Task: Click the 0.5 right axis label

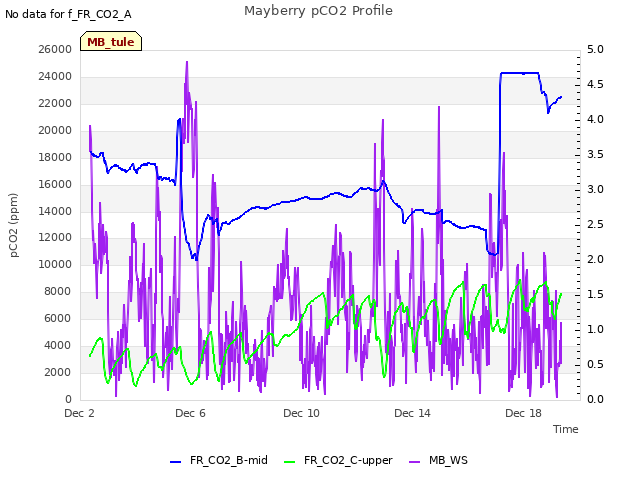Action: [x=595, y=364]
